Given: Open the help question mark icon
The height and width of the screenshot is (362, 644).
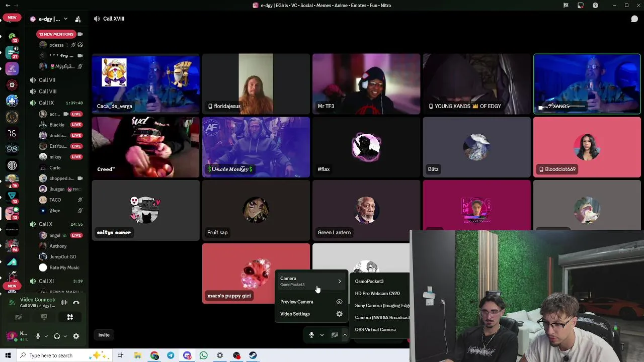Looking at the screenshot, I should click(596, 6).
